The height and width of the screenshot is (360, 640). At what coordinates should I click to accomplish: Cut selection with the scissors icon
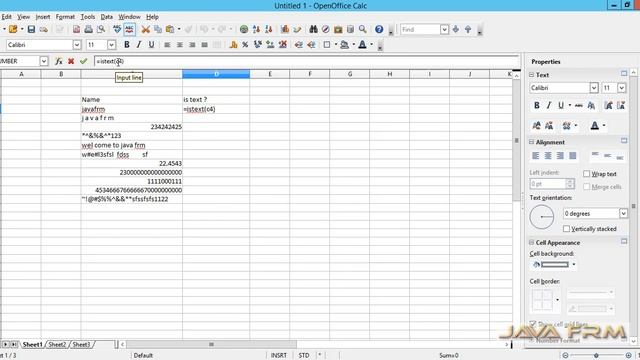click(x=145, y=29)
